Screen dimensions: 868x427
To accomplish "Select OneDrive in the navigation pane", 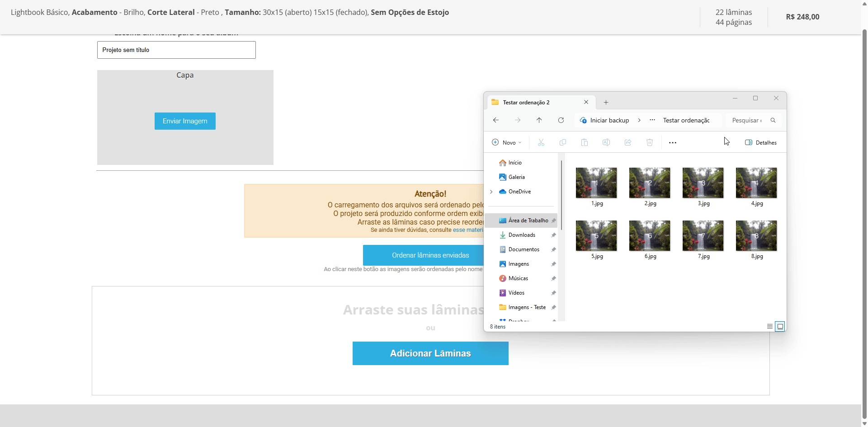I will [x=515, y=192].
